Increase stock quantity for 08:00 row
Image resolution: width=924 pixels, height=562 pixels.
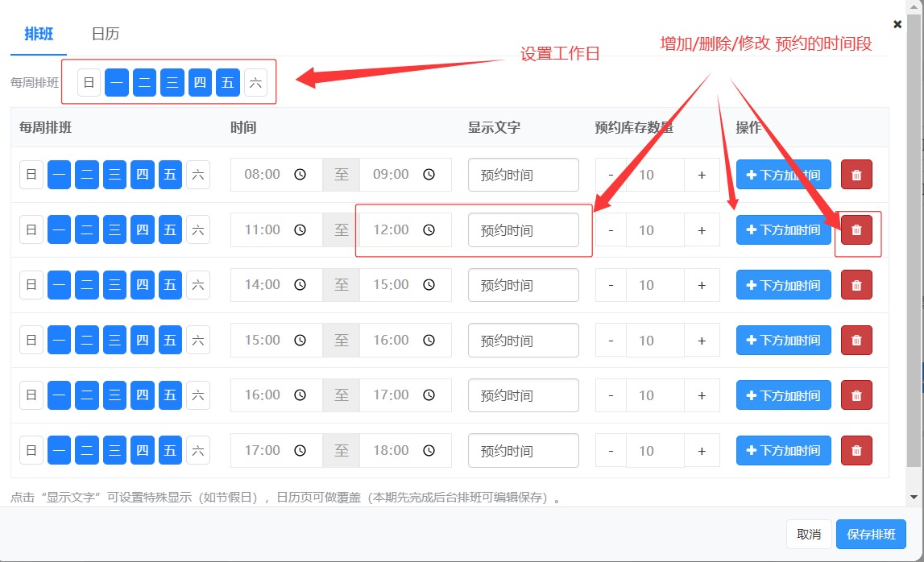pyautogui.click(x=702, y=175)
